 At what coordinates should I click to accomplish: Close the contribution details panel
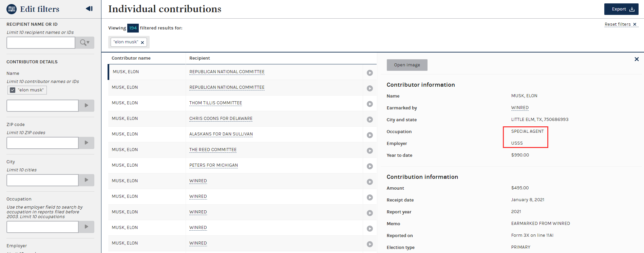tap(637, 59)
